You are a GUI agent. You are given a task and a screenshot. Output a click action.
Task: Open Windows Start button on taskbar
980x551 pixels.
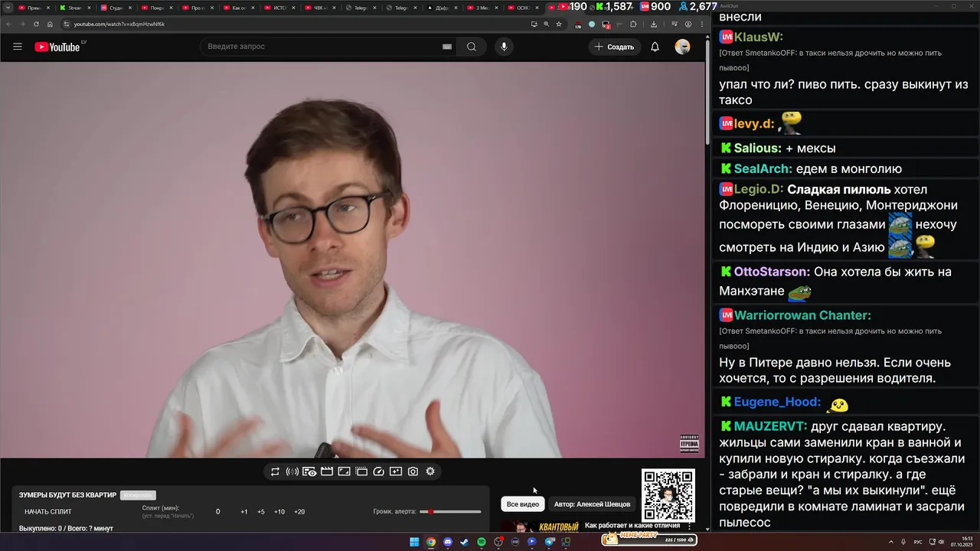click(x=414, y=542)
